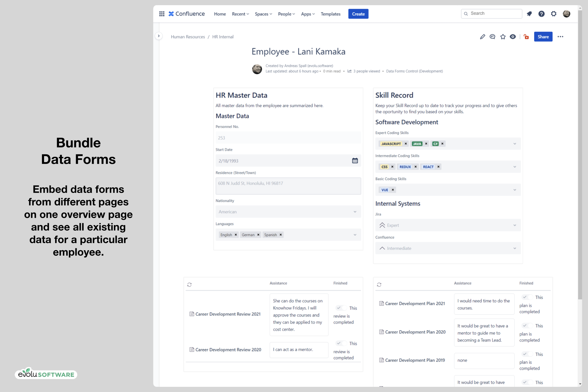The image size is (588, 392).
Task: Open the Jira skill level dropdown
Action: click(x=514, y=225)
